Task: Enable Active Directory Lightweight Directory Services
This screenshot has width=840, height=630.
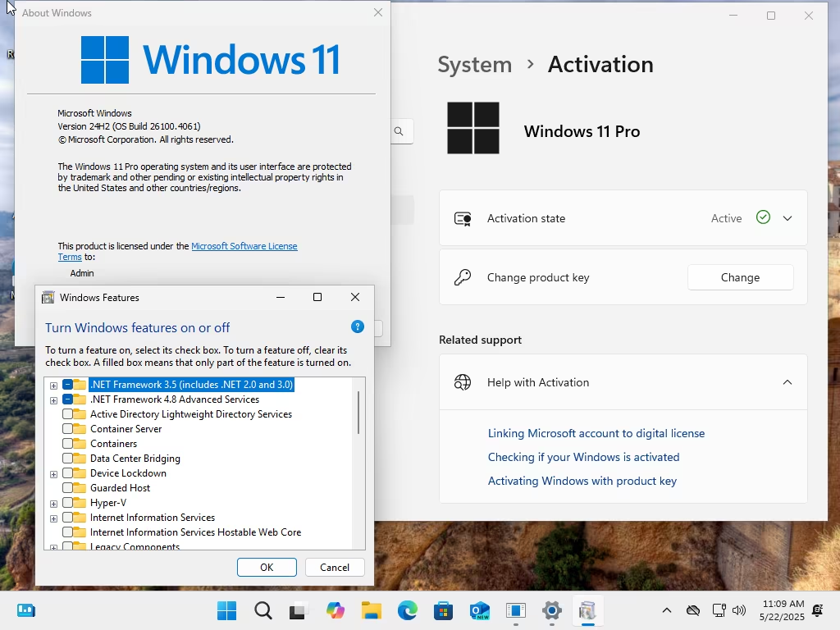Action: click(x=67, y=414)
